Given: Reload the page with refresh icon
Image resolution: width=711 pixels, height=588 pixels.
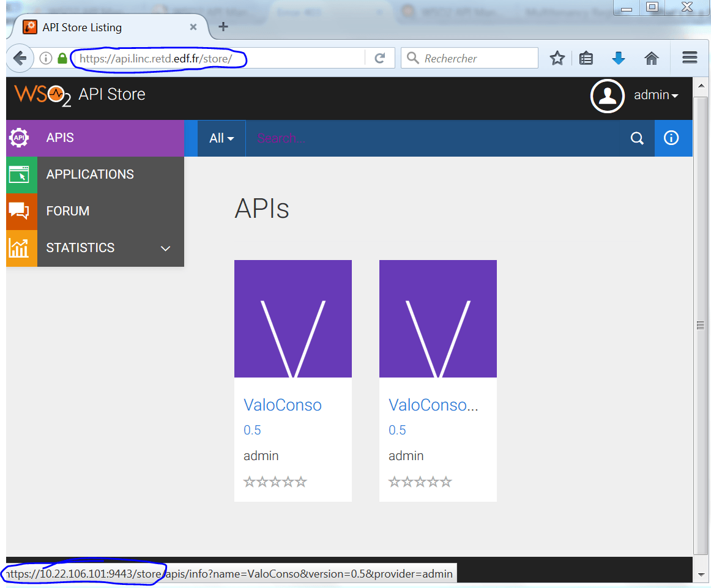Looking at the screenshot, I should (x=380, y=58).
